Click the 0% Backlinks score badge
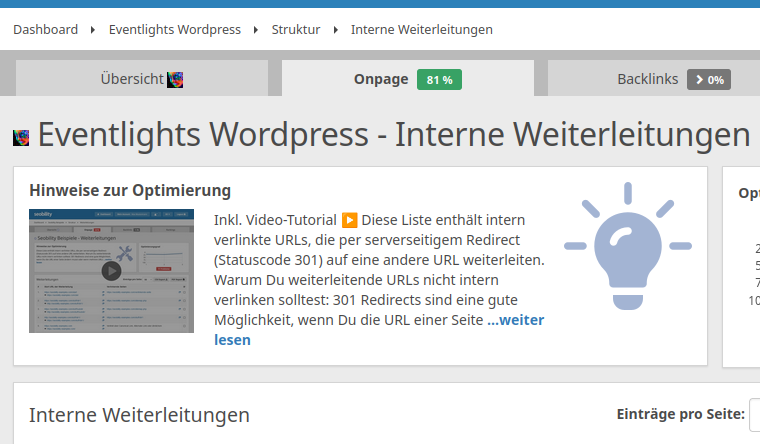 [709, 79]
